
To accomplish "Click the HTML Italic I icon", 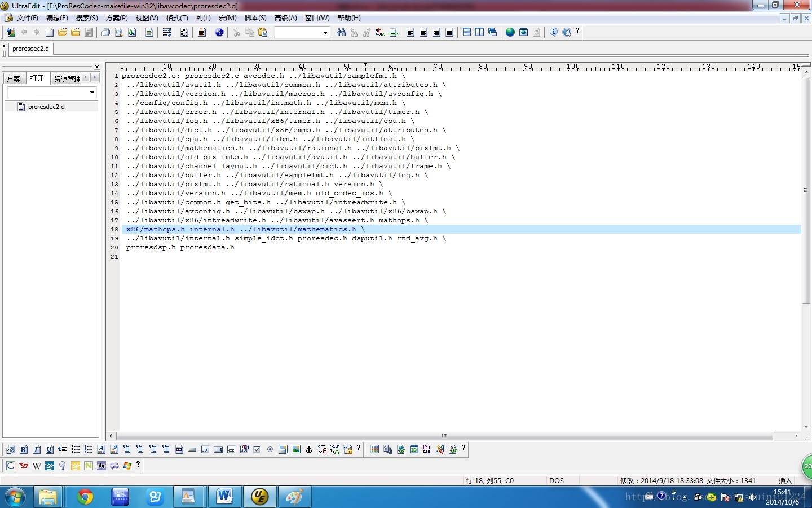I will pyautogui.click(x=37, y=449).
